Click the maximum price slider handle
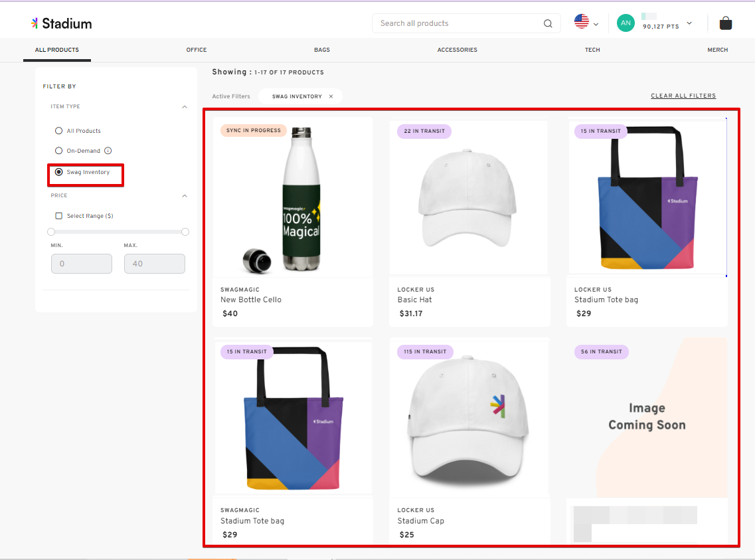The width and height of the screenshot is (755, 560). [185, 232]
